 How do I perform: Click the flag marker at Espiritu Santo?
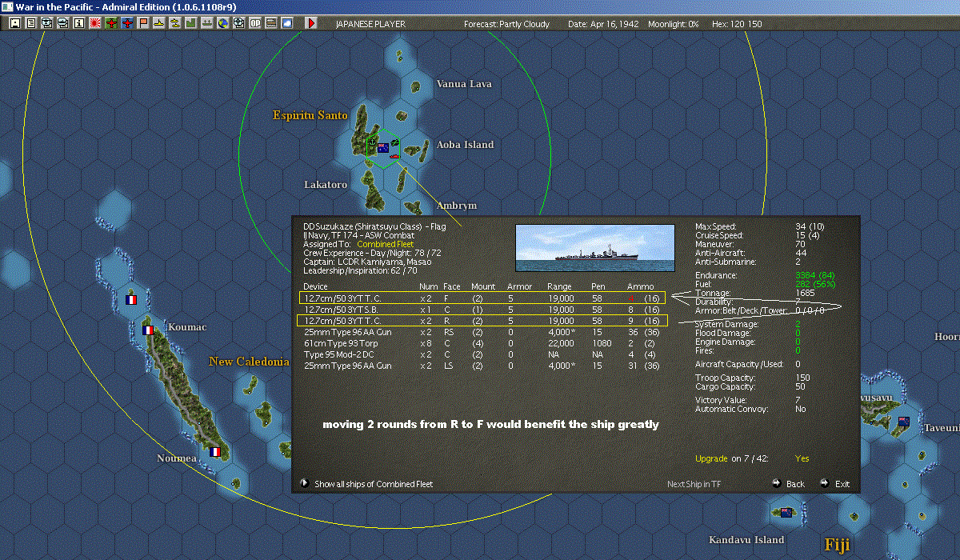click(x=383, y=148)
